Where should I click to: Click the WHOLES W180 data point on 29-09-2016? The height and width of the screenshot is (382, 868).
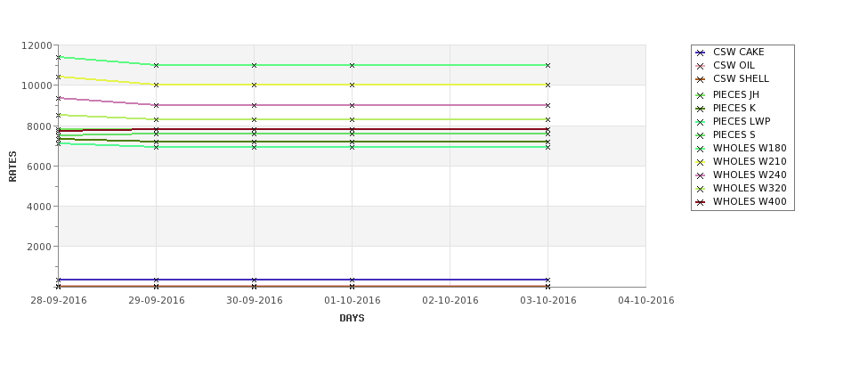[x=156, y=65]
